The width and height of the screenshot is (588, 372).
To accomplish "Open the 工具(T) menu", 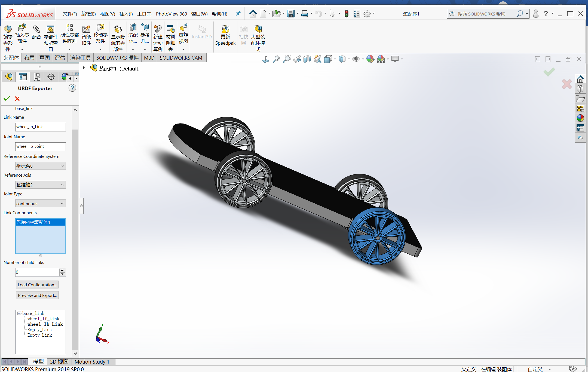I will point(144,14).
